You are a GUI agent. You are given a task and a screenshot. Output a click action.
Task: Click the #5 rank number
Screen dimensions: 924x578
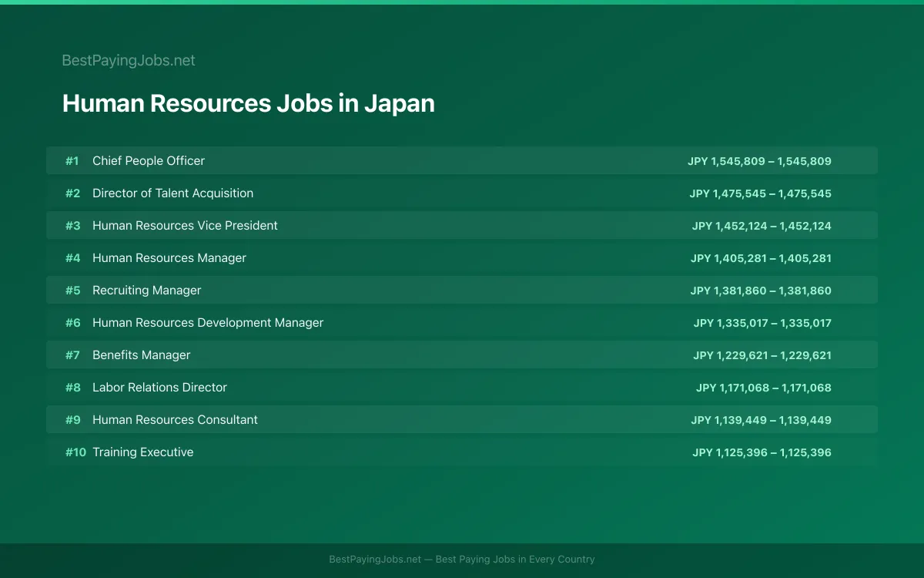(x=72, y=291)
